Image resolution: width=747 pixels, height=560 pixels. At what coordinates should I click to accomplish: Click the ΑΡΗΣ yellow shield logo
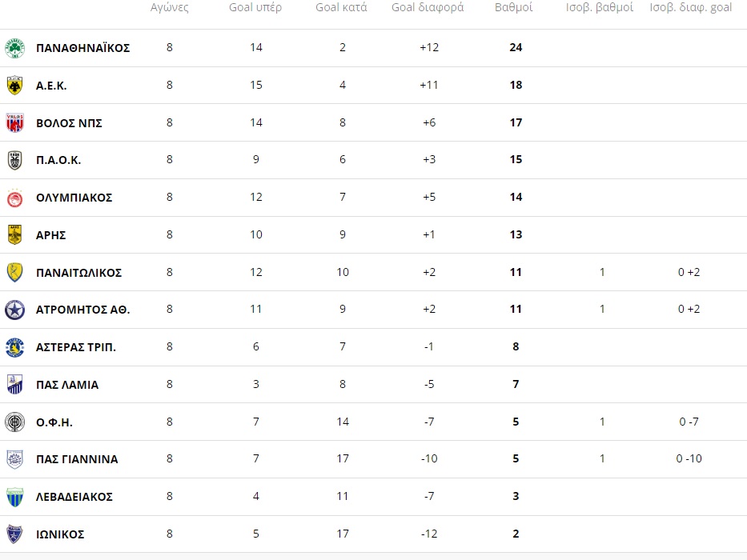(14, 234)
